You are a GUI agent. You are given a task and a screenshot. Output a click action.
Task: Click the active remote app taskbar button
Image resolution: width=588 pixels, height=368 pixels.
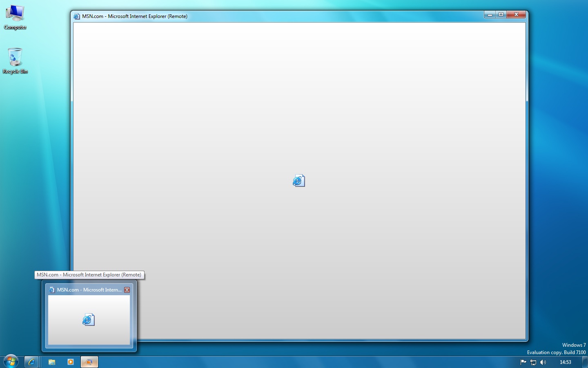point(89,362)
